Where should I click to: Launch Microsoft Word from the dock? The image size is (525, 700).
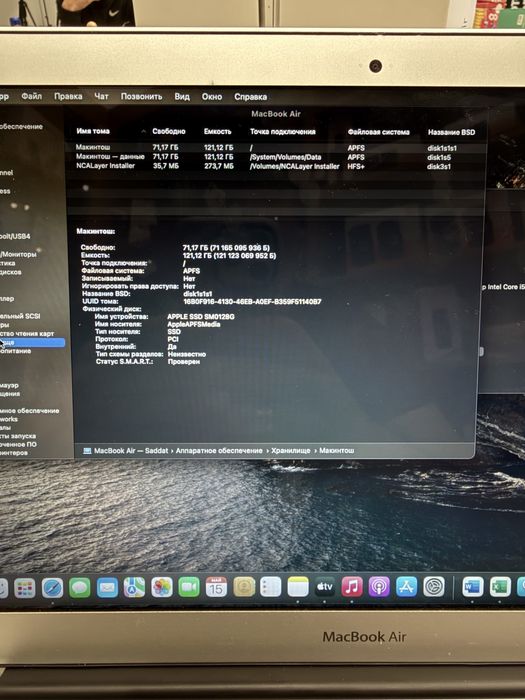[473, 587]
